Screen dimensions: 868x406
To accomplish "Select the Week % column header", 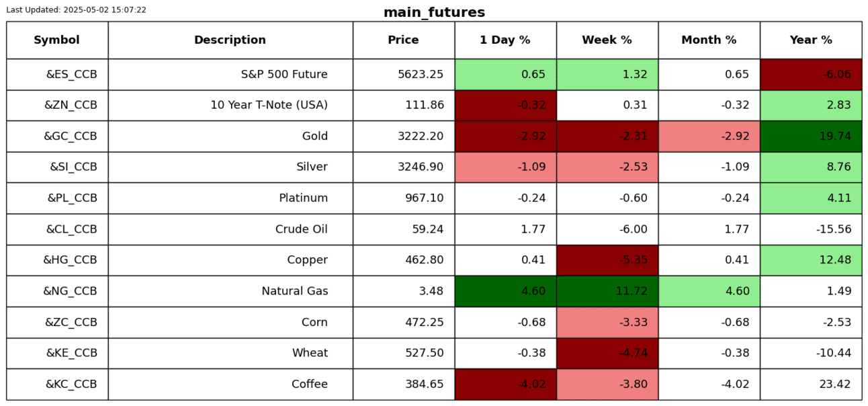I will click(607, 40).
